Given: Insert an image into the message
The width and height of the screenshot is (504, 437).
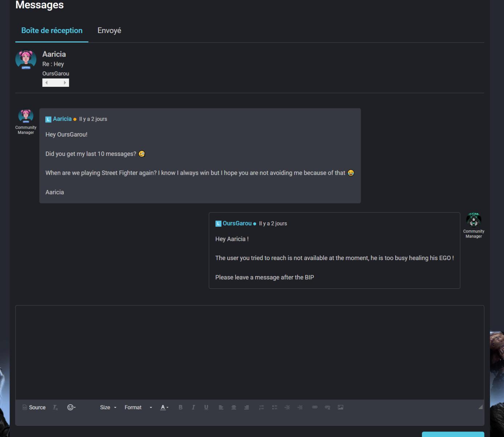Looking at the screenshot, I should [x=340, y=407].
